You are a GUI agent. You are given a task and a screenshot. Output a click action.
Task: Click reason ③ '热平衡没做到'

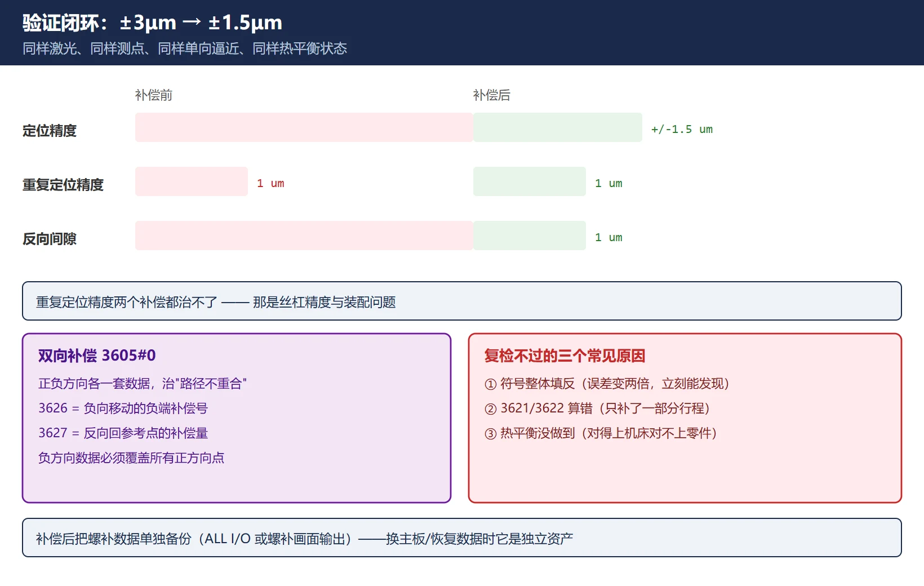(x=601, y=433)
